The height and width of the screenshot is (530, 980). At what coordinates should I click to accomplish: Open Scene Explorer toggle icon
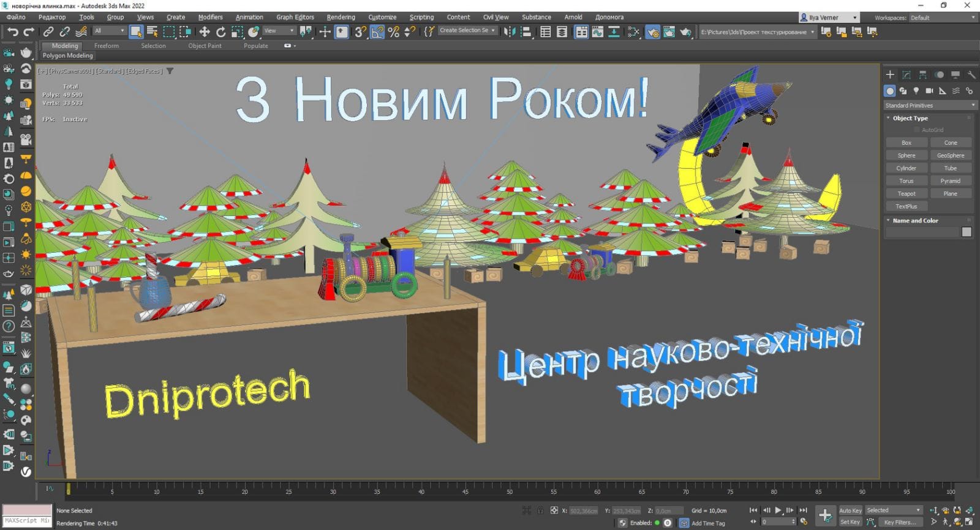pyautogui.click(x=546, y=32)
